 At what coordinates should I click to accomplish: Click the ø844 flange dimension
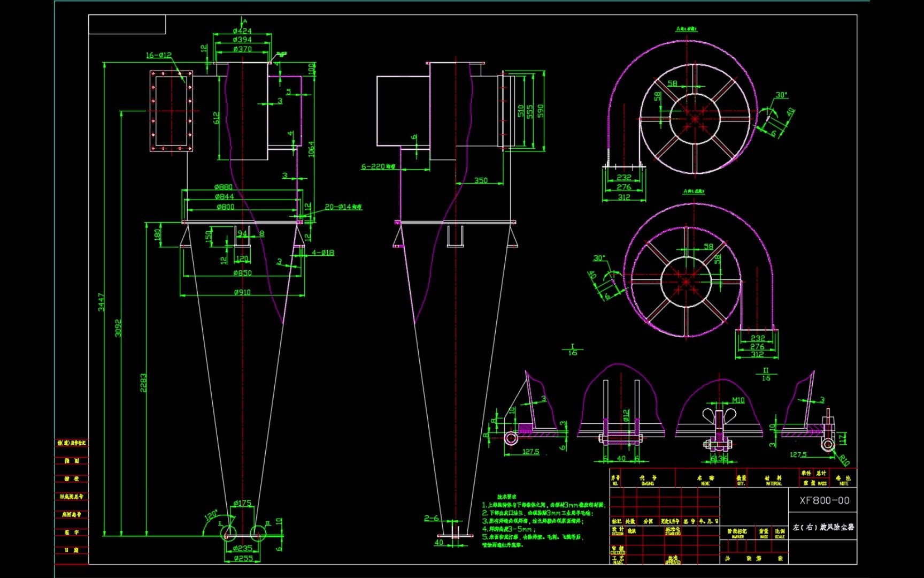[x=225, y=196]
